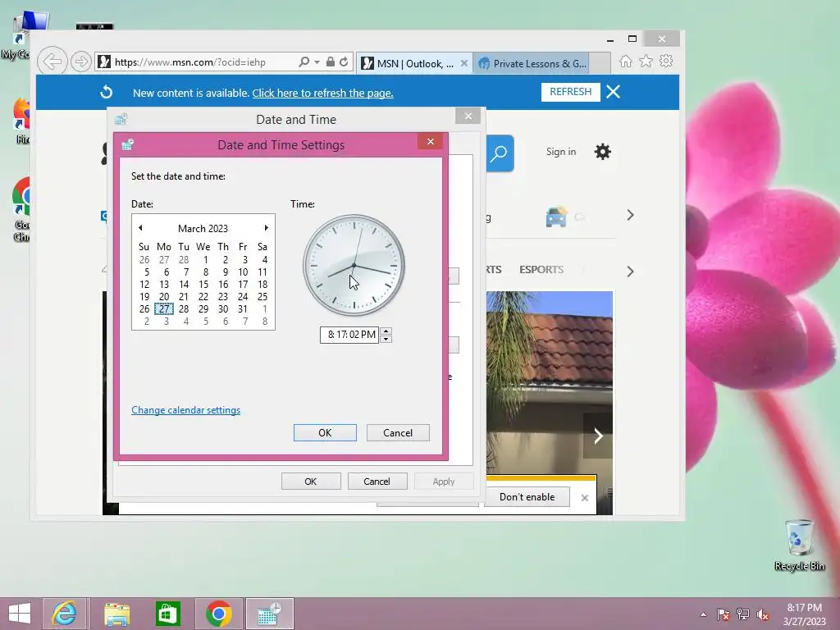
Task: Expand the MSN shortcuts row chevron
Action: (631, 216)
